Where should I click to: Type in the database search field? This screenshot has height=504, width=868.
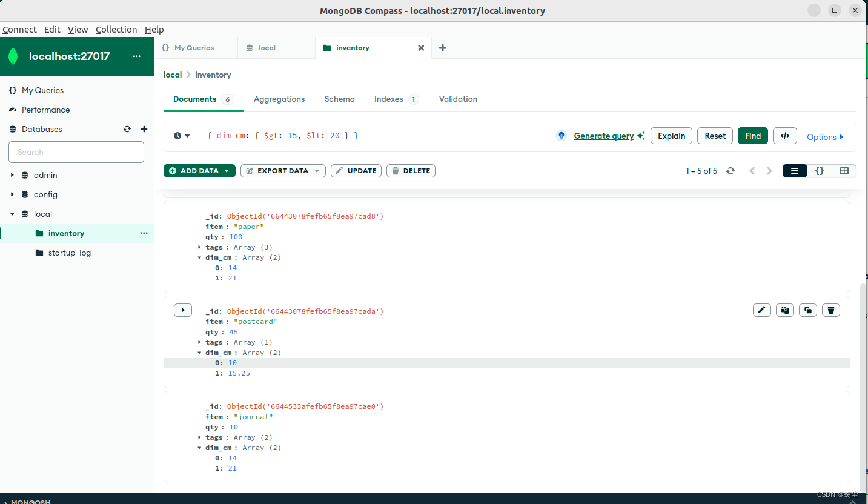point(76,152)
